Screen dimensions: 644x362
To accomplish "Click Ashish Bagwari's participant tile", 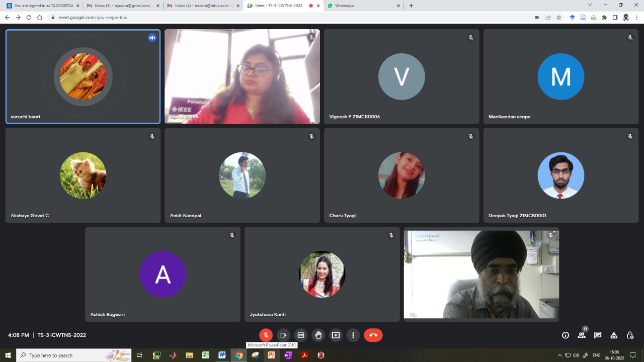I will (x=163, y=274).
